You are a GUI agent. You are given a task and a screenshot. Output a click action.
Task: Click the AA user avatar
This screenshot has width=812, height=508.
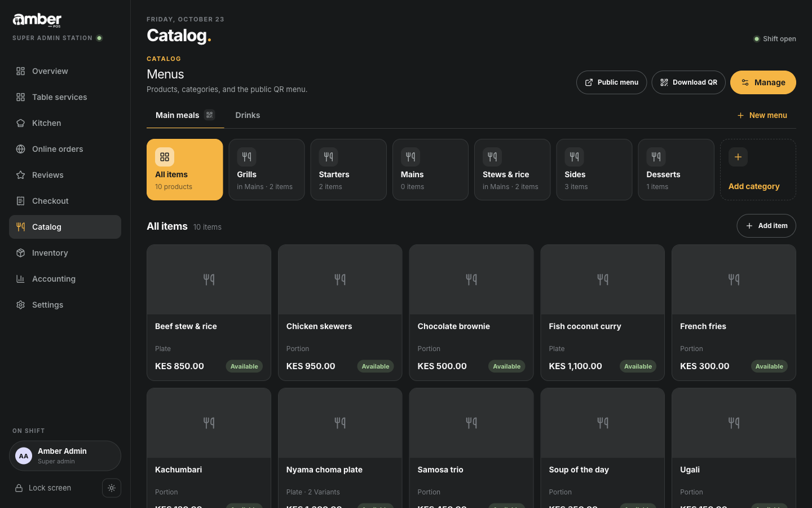pyautogui.click(x=24, y=456)
